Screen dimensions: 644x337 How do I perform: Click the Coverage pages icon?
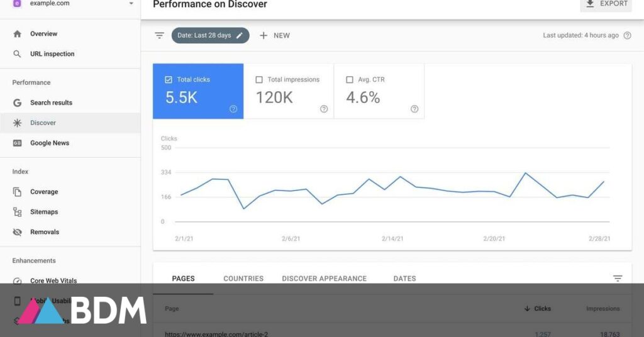(x=17, y=192)
